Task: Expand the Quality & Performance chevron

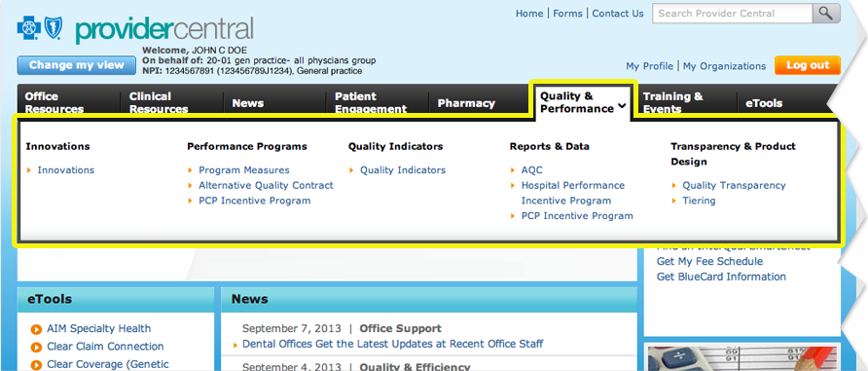Action: coord(622,106)
